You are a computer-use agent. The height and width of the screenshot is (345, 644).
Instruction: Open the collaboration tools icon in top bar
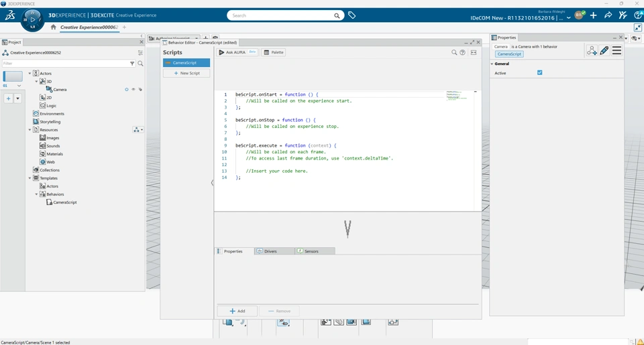pos(623,15)
